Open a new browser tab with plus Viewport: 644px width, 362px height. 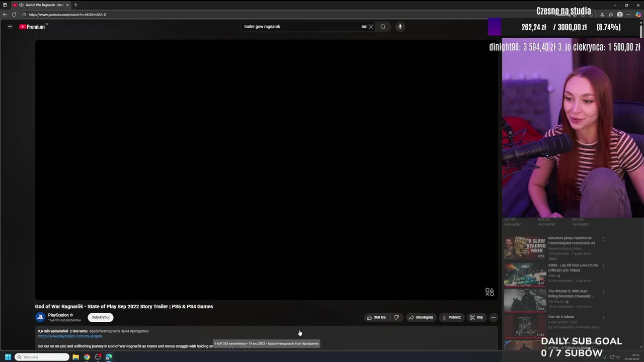point(75,5)
